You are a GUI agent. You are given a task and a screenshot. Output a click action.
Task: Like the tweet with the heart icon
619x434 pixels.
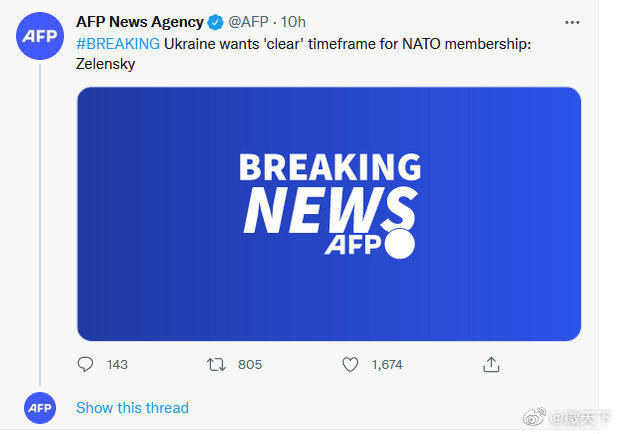pos(350,365)
